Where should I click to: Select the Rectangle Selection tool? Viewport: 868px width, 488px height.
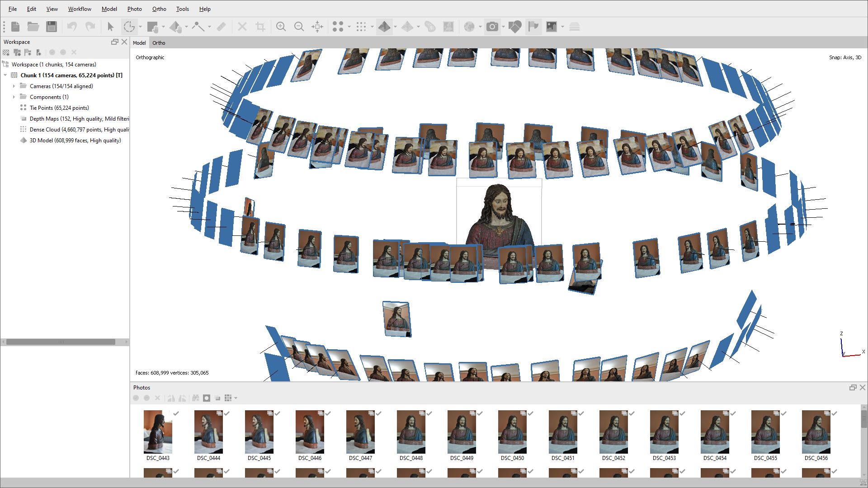(x=153, y=27)
